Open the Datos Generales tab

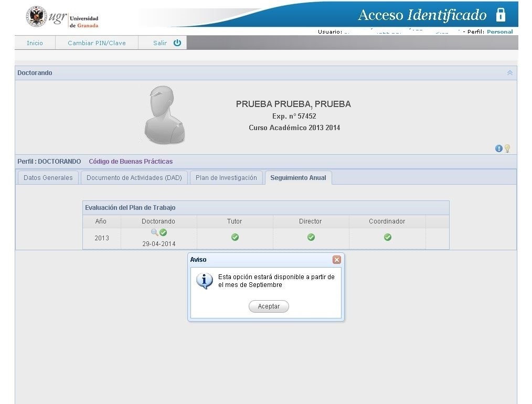tap(48, 178)
